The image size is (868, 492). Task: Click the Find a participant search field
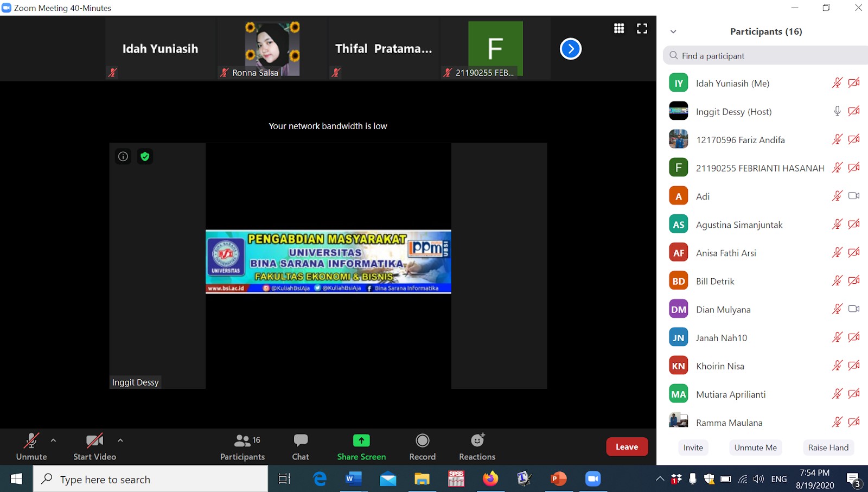(x=765, y=55)
